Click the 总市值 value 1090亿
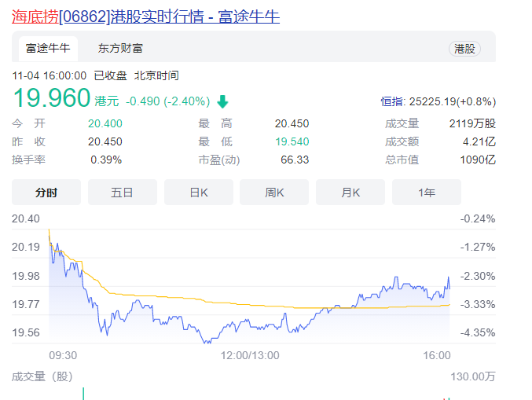This screenshot has width=532, height=400. pos(478,160)
